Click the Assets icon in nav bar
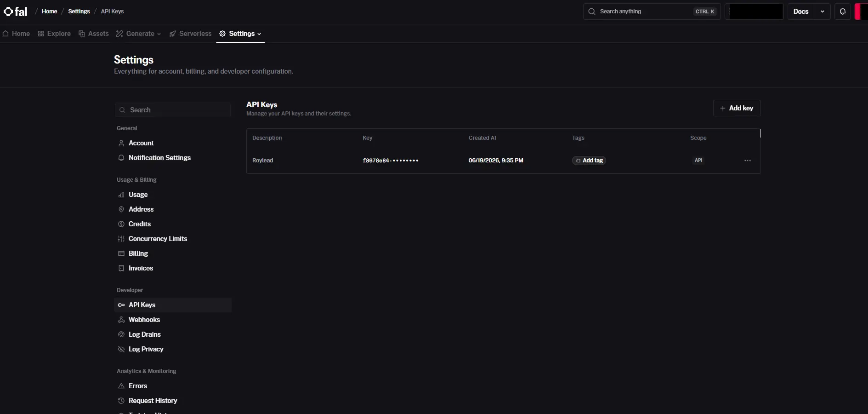Screen dimensions: 868x414 82,34
